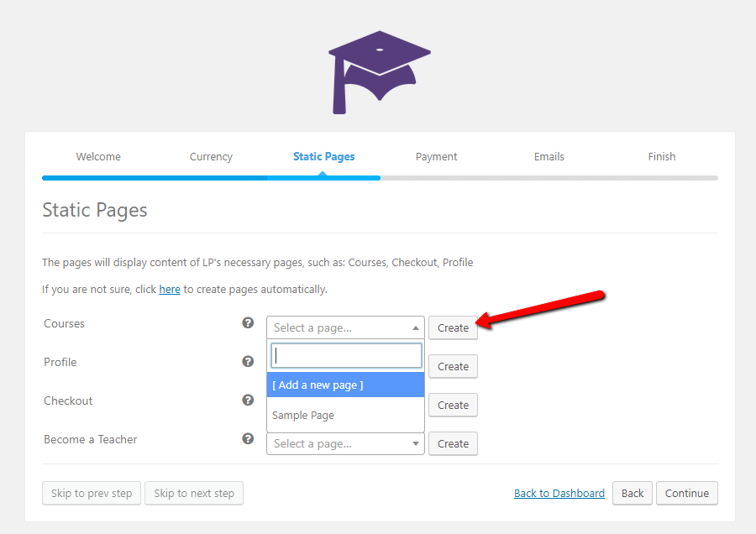The width and height of the screenshot is (756, 534).
Task: Click the here link to auto-create pages
Action: [170, 289]
